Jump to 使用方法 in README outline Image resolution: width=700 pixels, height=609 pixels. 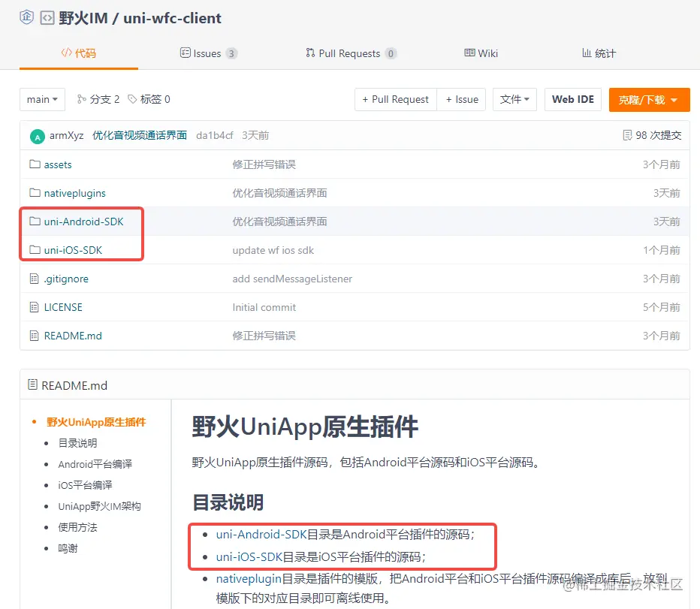(x=77, y=527)
